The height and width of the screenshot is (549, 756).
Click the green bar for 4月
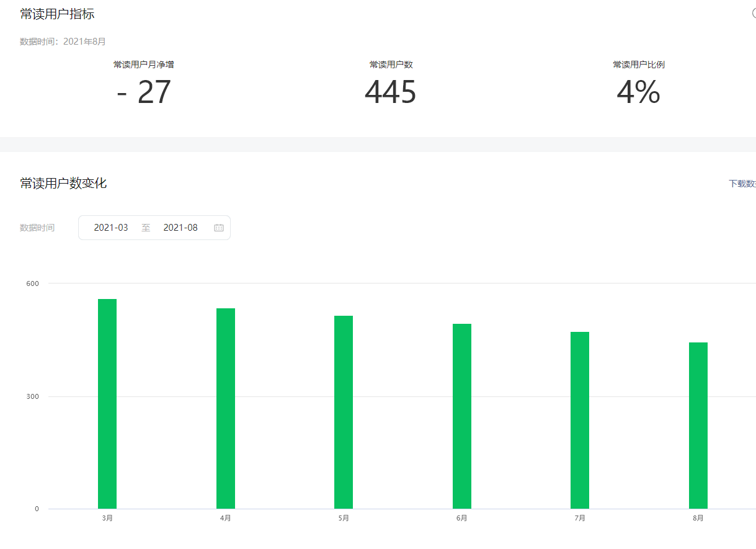[226, 408]
